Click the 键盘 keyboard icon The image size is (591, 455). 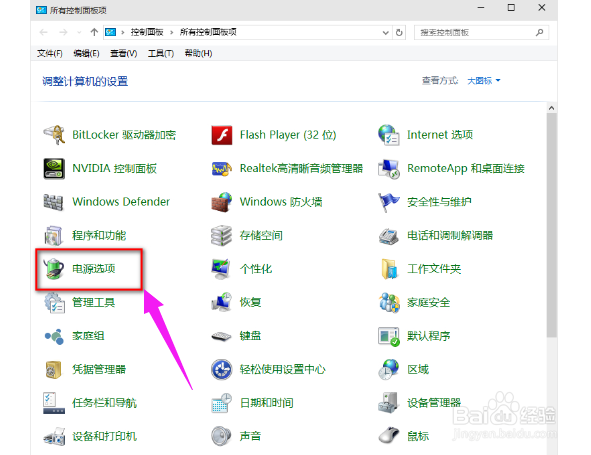[222, 336]
